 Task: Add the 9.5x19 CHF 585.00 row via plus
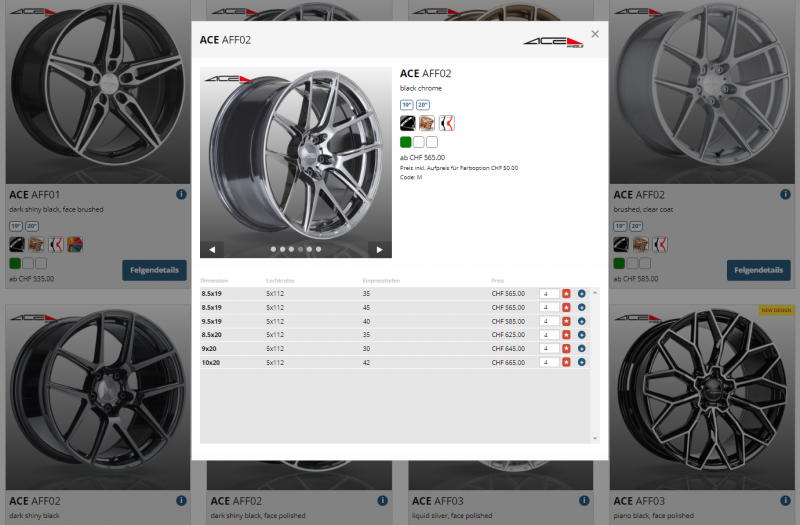tap(582, 321)
